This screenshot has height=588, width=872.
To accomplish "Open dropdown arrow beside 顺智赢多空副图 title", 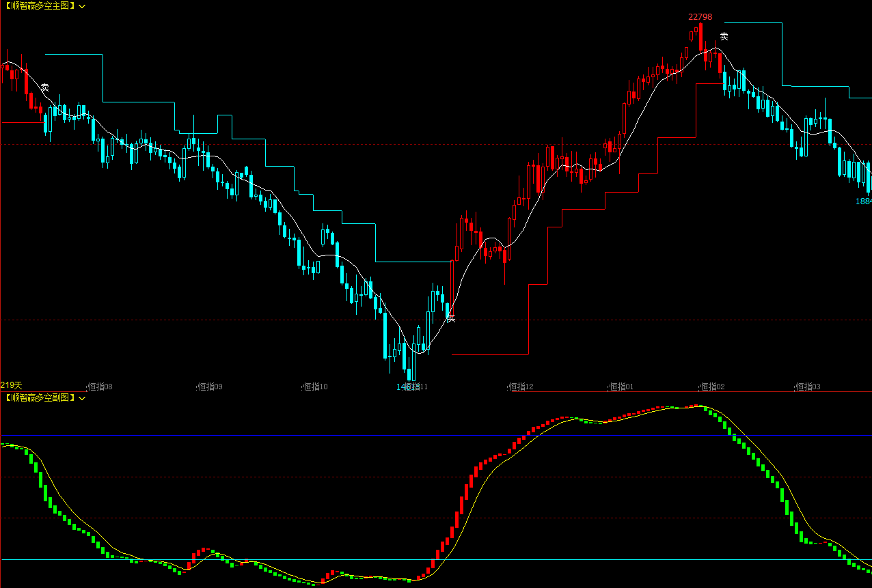I will 82,398.
